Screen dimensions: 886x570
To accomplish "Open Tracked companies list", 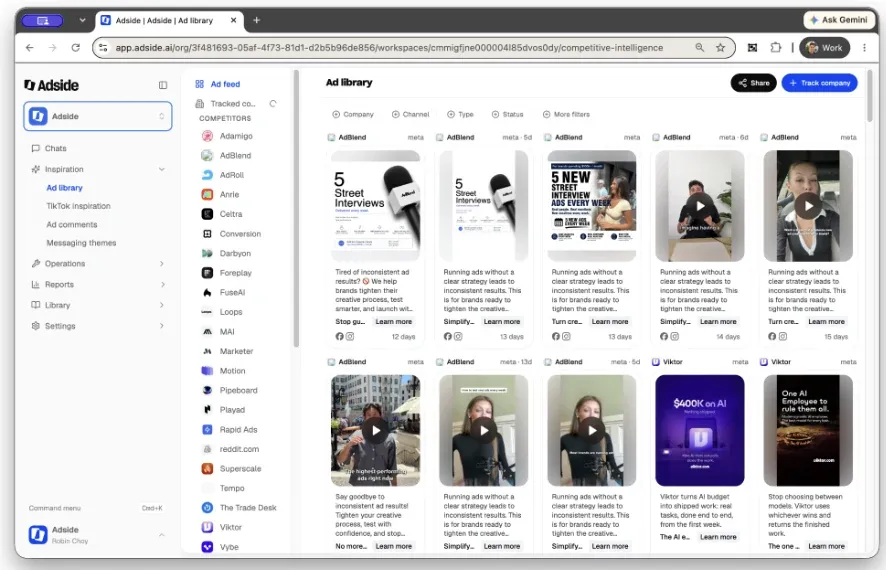I will point(226,104).
